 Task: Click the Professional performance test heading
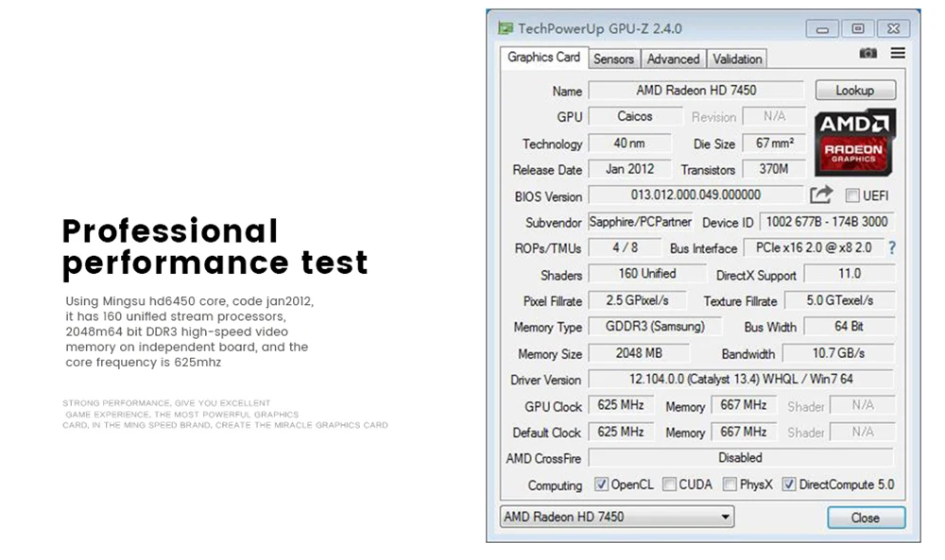coord(215,247)
